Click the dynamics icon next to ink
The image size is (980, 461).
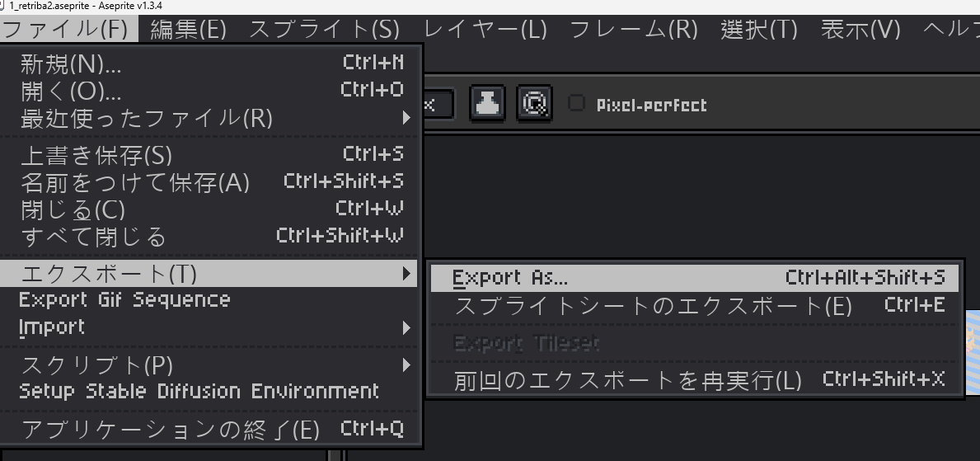click(534, 105)
